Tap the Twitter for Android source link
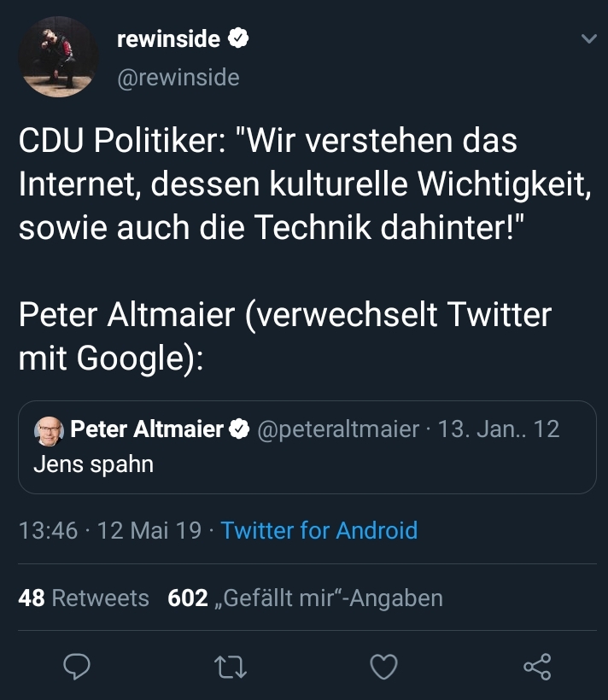The width and height of the screenshot is (608, 700). coord(319,530)
